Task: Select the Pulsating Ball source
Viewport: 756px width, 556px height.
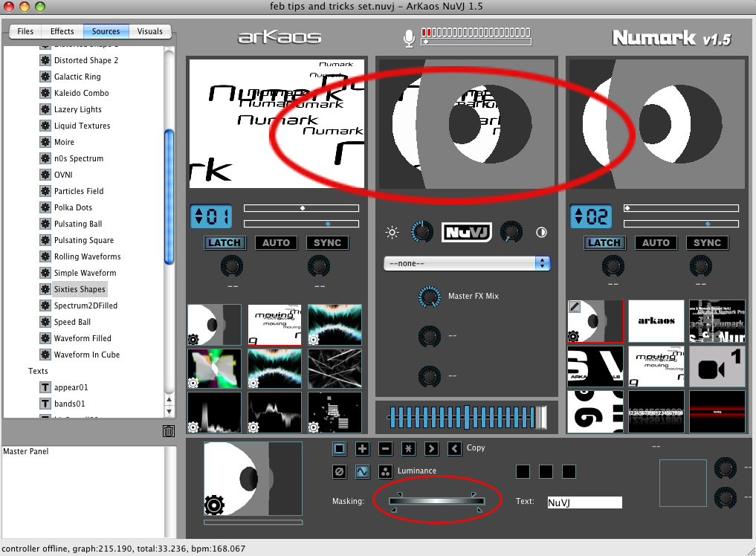Action: [x=78, y=224]
